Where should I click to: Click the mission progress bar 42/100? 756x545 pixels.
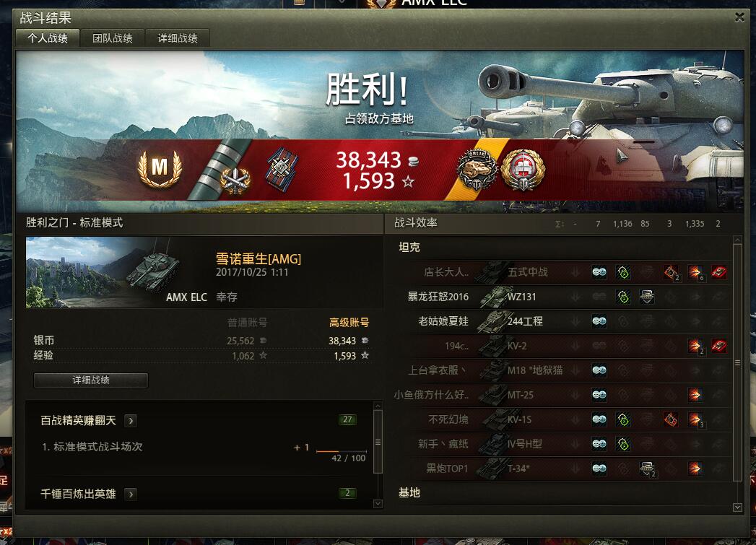342,451
